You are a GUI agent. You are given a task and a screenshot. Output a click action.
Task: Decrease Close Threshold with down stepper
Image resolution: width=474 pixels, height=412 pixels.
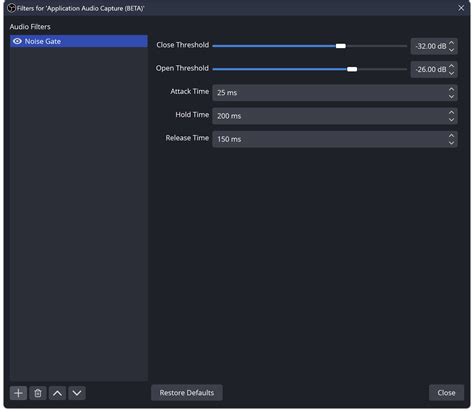[x=452, y=50]
